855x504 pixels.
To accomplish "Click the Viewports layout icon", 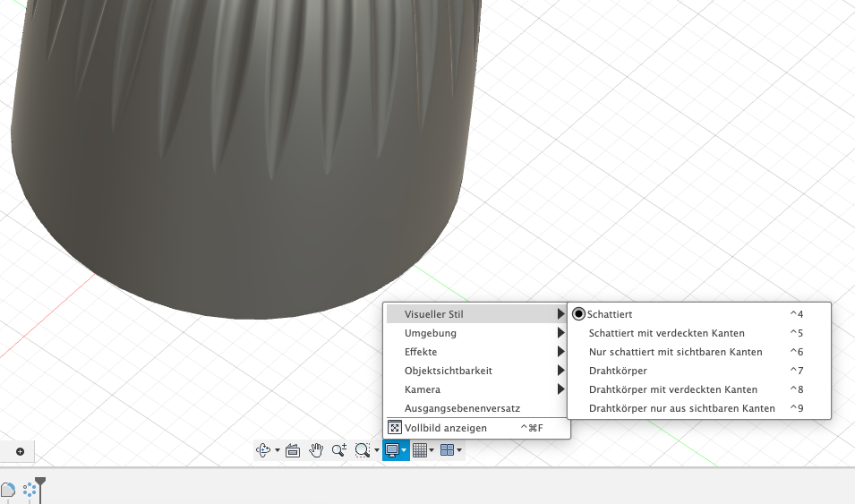I will coord(448,450).
